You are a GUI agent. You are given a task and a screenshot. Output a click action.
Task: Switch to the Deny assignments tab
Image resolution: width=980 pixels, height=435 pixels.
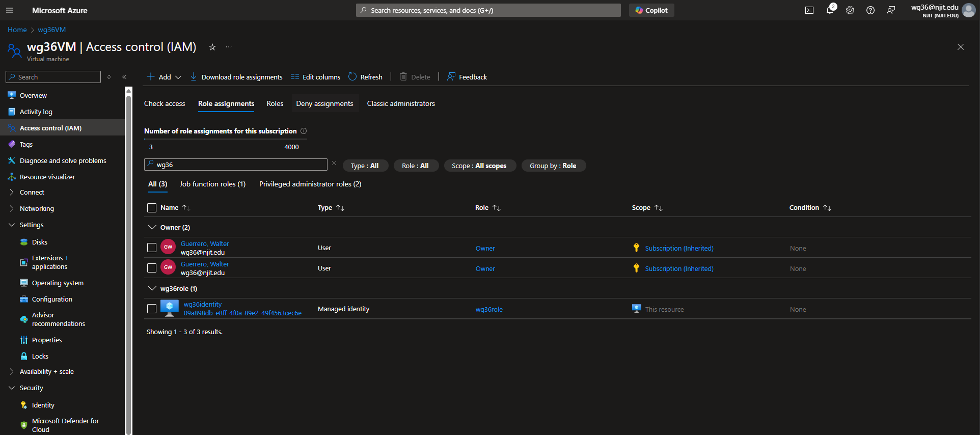pos(324,103)
